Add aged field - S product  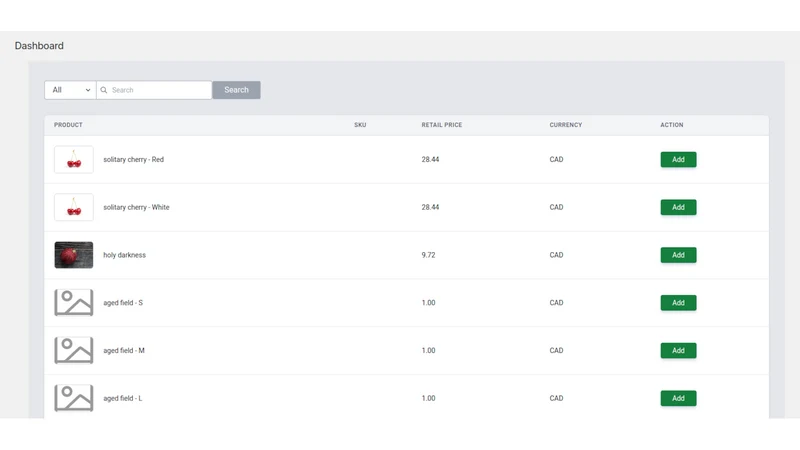(x=678, y=303)
